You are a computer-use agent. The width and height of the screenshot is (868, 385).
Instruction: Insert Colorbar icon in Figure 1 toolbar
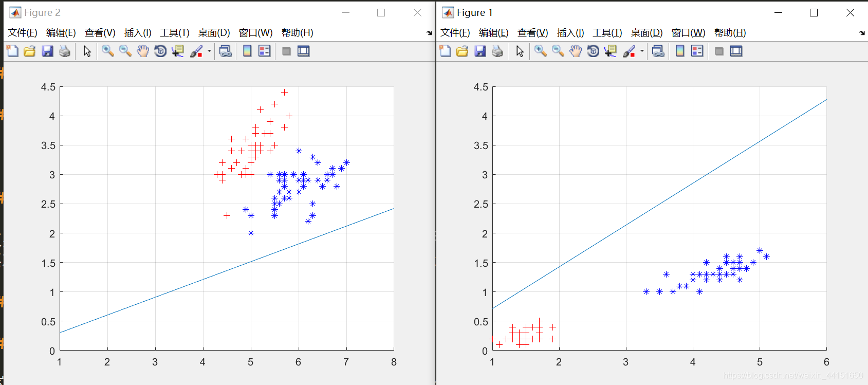(x=680, y=51)
